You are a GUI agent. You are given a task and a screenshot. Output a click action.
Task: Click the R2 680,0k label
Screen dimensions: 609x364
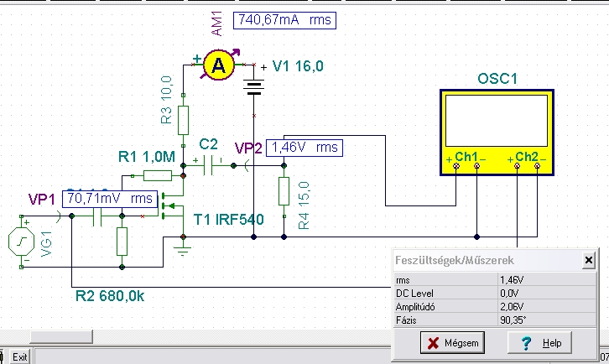point(110,296)
